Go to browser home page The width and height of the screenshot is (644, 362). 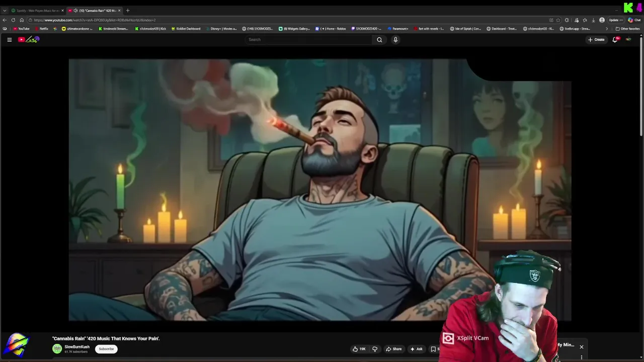(x=22, y=20)
